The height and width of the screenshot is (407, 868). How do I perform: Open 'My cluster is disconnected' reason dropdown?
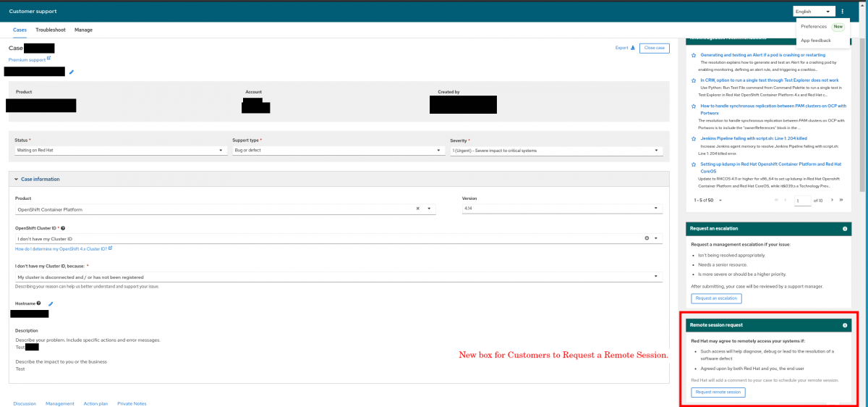click(339, 276)
